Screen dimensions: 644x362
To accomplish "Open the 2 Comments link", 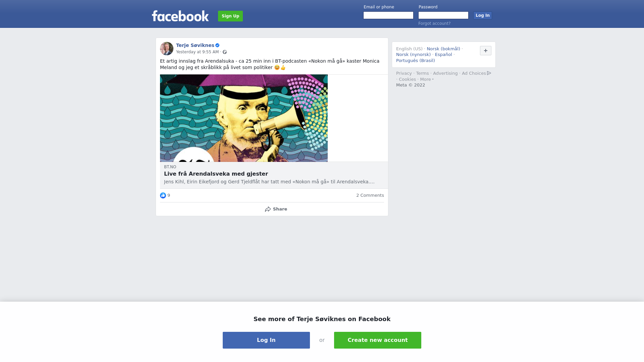I will (x=370, y=195).
